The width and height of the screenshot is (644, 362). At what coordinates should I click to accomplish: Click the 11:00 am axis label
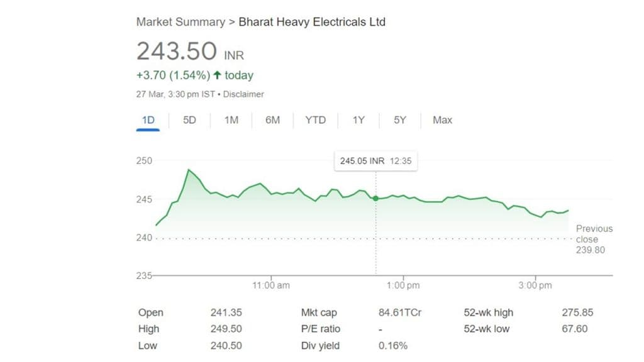pos(271,285)
